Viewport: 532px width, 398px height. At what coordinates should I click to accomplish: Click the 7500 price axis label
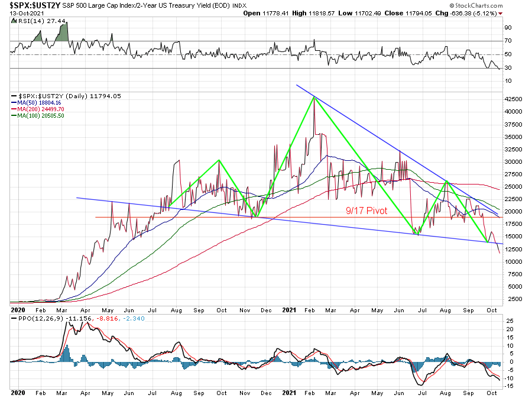click(x=515, y=274)
